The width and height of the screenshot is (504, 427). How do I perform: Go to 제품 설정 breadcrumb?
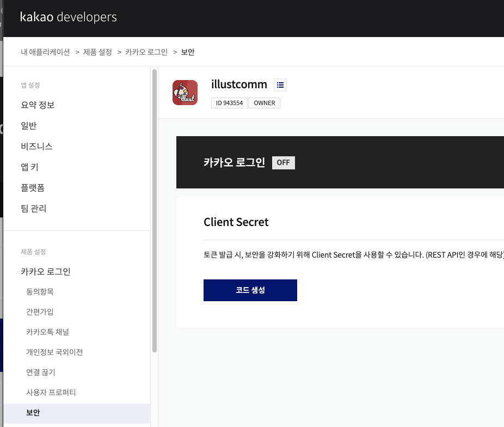(x=97, y=52)
